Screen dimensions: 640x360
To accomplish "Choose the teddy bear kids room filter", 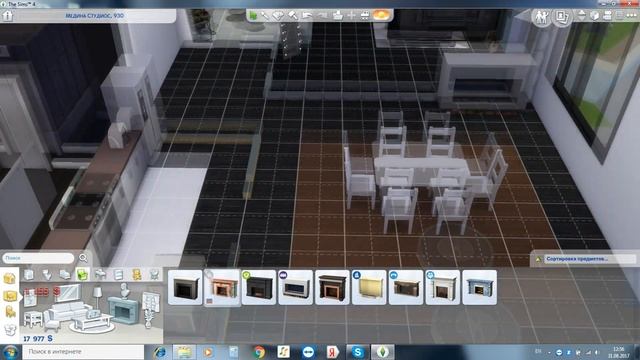I will click(x=137, y=275).
